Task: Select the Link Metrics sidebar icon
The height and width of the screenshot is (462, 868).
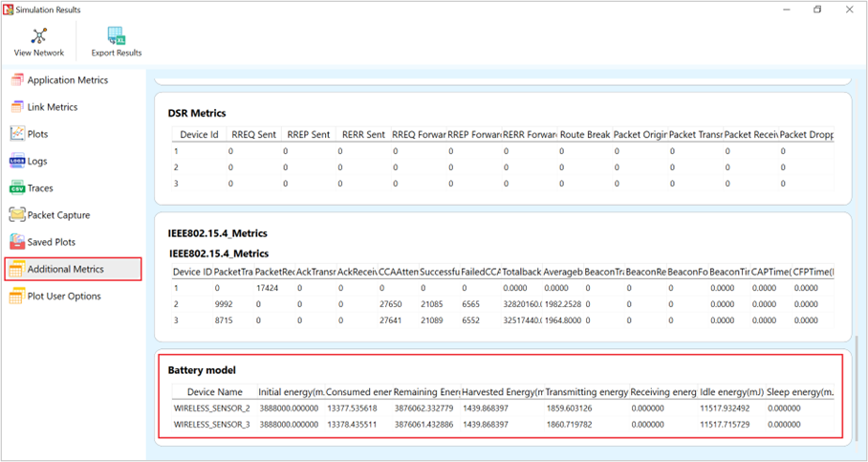Action: [x=17, y=107]
